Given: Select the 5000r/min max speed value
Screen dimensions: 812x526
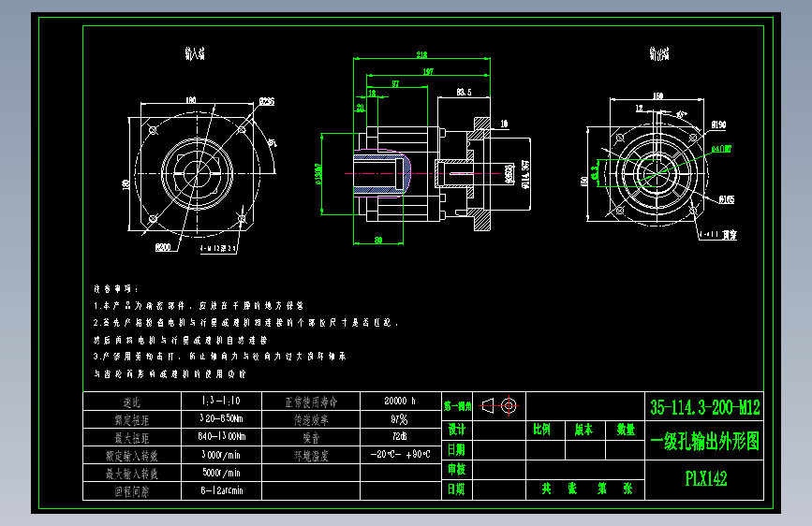Looking at the screenshot, I should (221, 473).
